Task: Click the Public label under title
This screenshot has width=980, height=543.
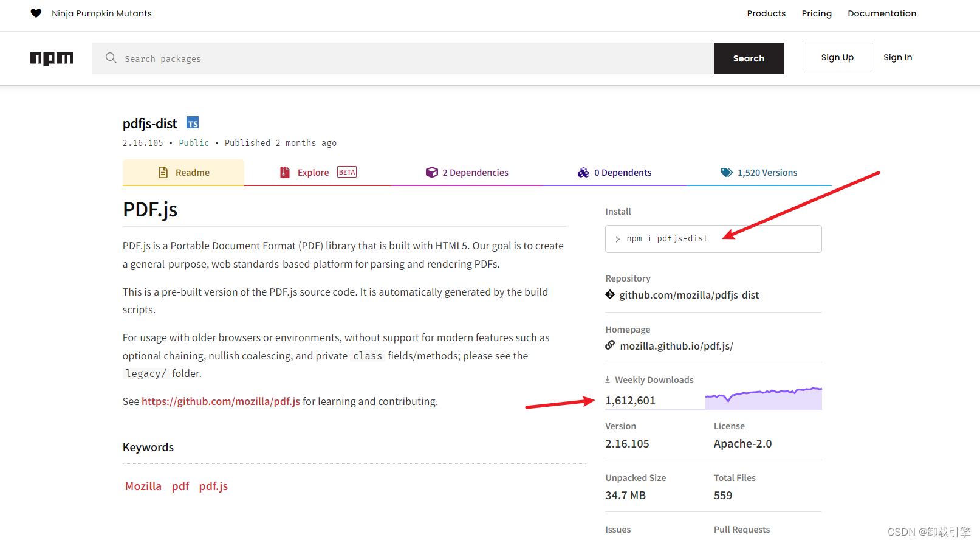Action: (x=194, y=143)
